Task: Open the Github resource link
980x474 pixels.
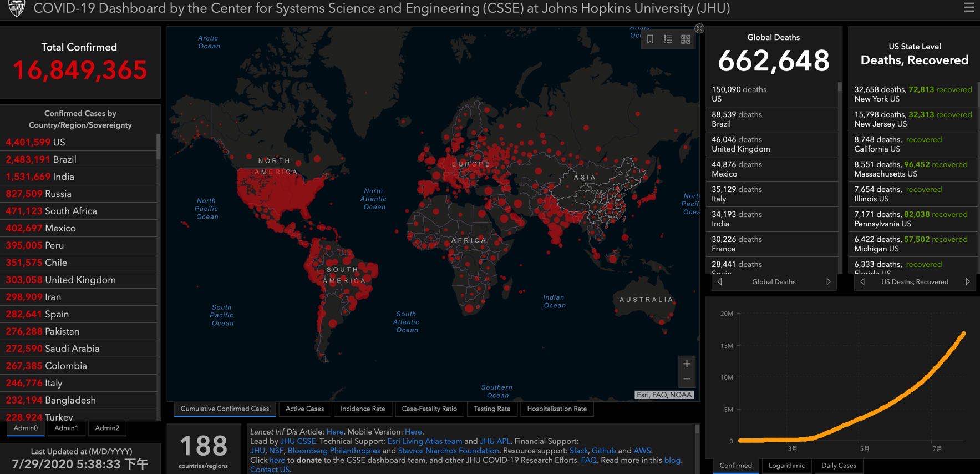Action: click(603, 451)
